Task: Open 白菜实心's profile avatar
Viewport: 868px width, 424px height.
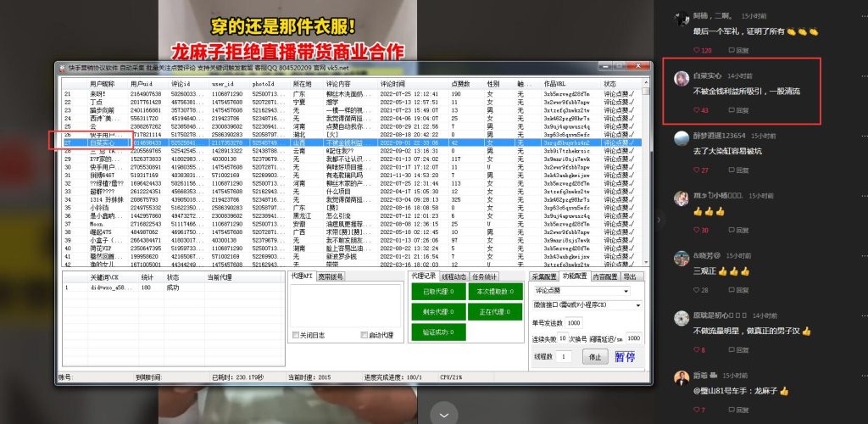Action: pyautogui.click(x=682, y=78)
